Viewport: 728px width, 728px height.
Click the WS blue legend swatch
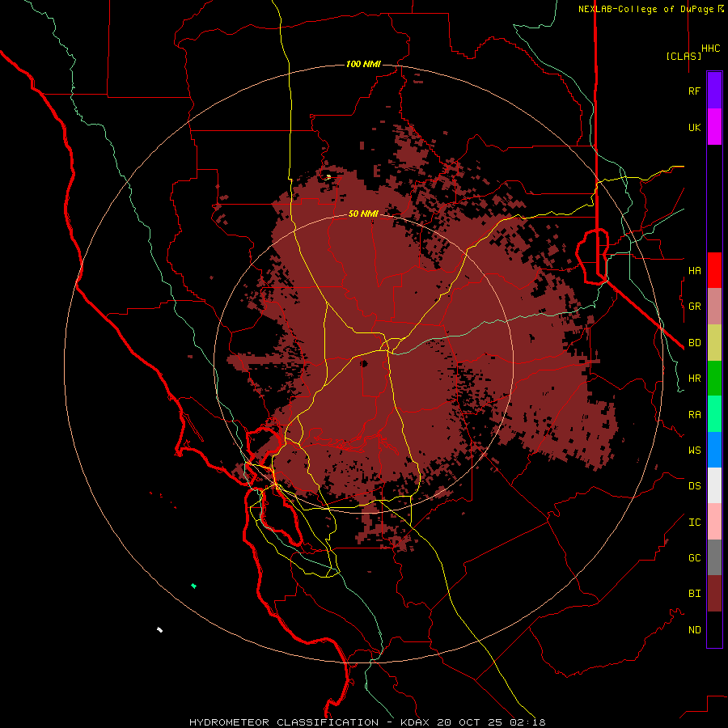pyautogui.click(x=714, y=450)
